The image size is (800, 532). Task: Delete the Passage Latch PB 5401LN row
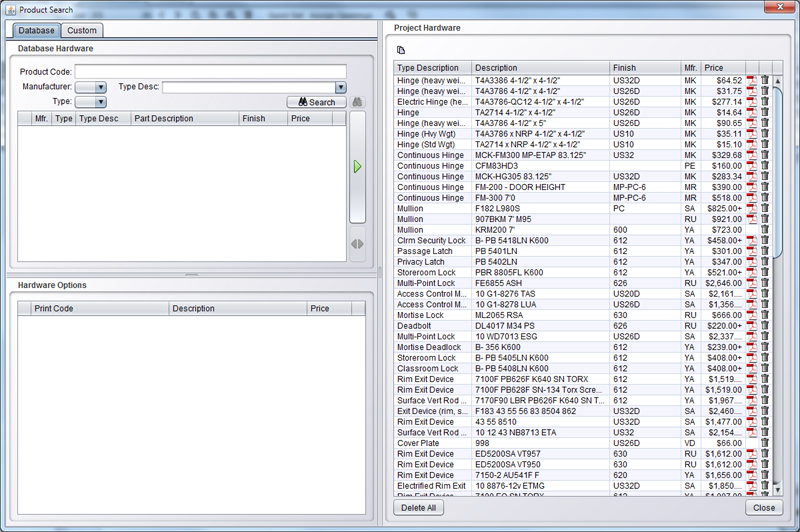point(765,251)
